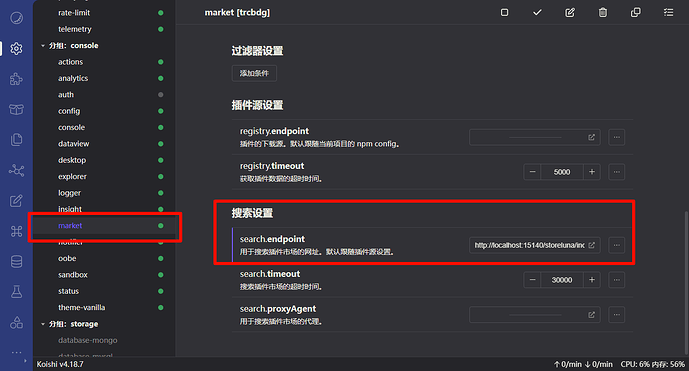Collapse the console group in plugin tree
The height and width of the screenshot is (371, 689).
(43, 46)
